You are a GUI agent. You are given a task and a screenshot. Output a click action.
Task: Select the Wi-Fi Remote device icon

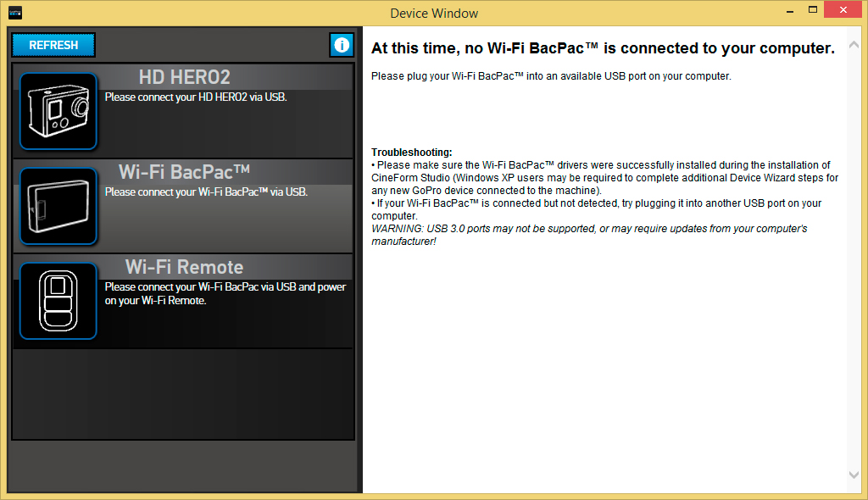tap(58, 301)
